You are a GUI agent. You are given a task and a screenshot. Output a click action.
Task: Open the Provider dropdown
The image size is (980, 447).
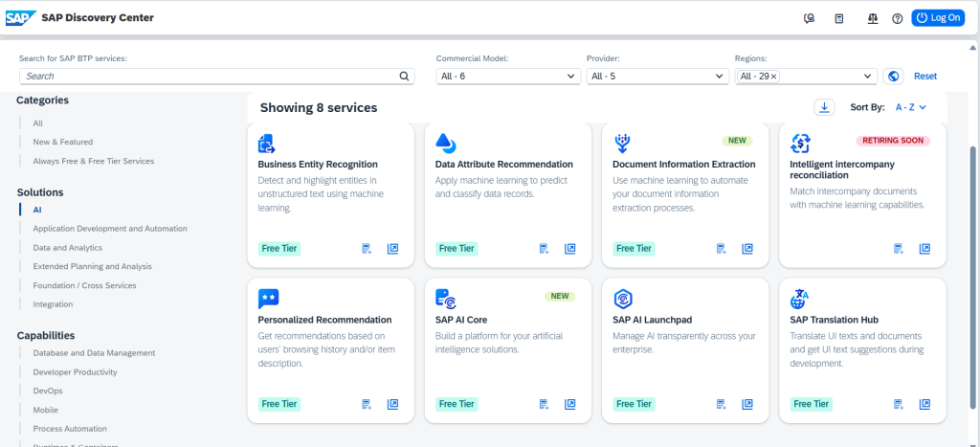click(720, 76)
